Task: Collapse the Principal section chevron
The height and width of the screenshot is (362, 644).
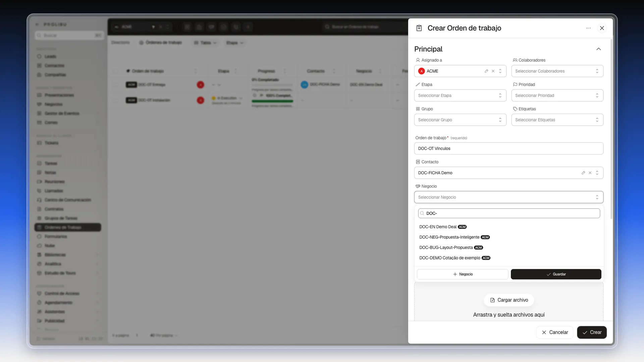Action: (598, 49)
